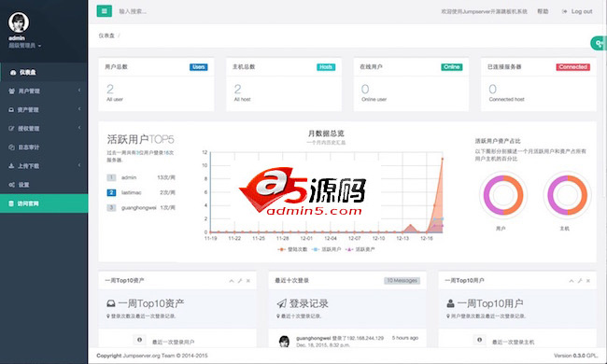Click the user icon beside 一周Top10用户 heading

tap(450, 303)
